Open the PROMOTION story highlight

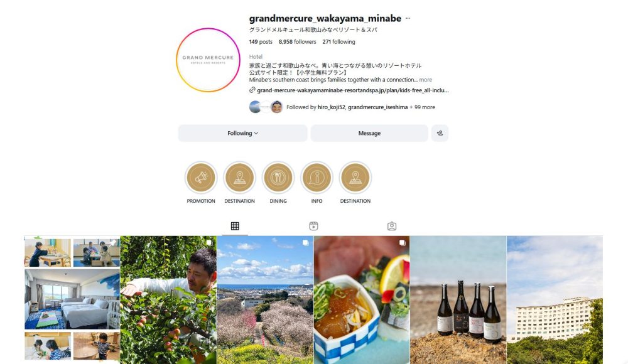(201, 178)
